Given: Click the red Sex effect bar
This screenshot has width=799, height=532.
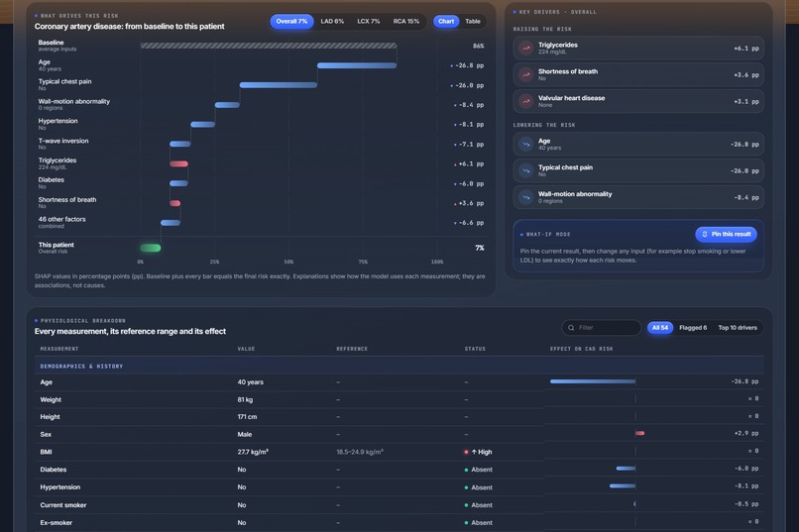Looking at the screenshot, I should click(640, 433).
